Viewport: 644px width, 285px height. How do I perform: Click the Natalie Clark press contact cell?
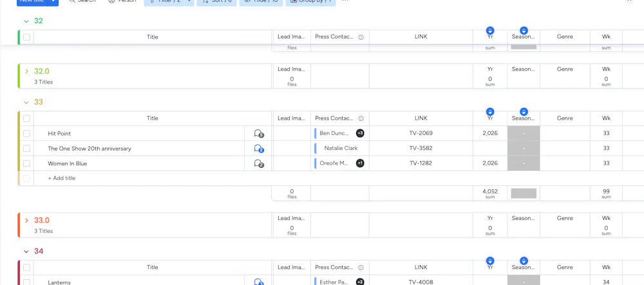pyautogui.click(x=341, y=149)
